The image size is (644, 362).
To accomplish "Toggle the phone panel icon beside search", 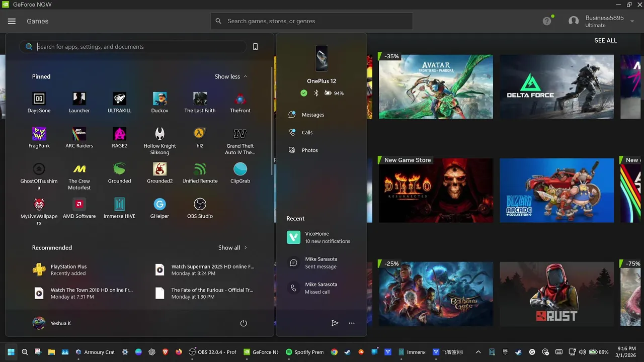I will pyautogui.click(x=255, y=47).
